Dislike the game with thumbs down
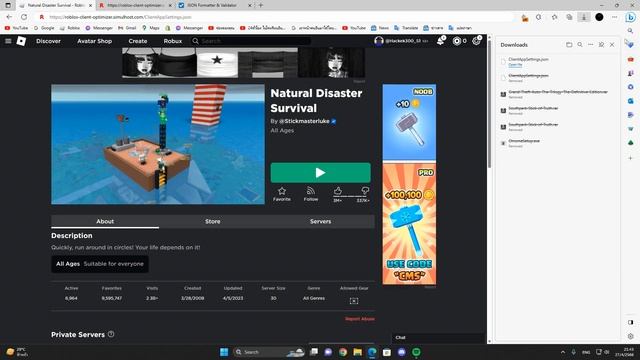The image size is (640, 360). click(365, 191)
